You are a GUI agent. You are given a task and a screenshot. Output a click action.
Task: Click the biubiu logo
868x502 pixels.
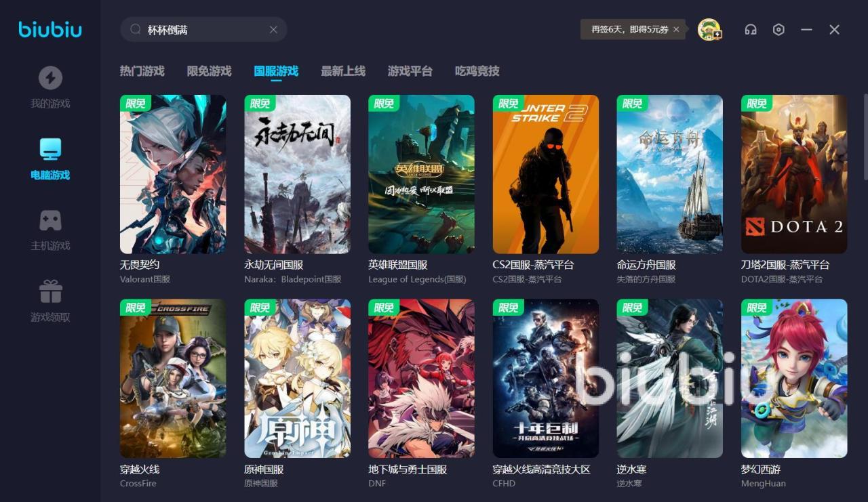[50, 30]
